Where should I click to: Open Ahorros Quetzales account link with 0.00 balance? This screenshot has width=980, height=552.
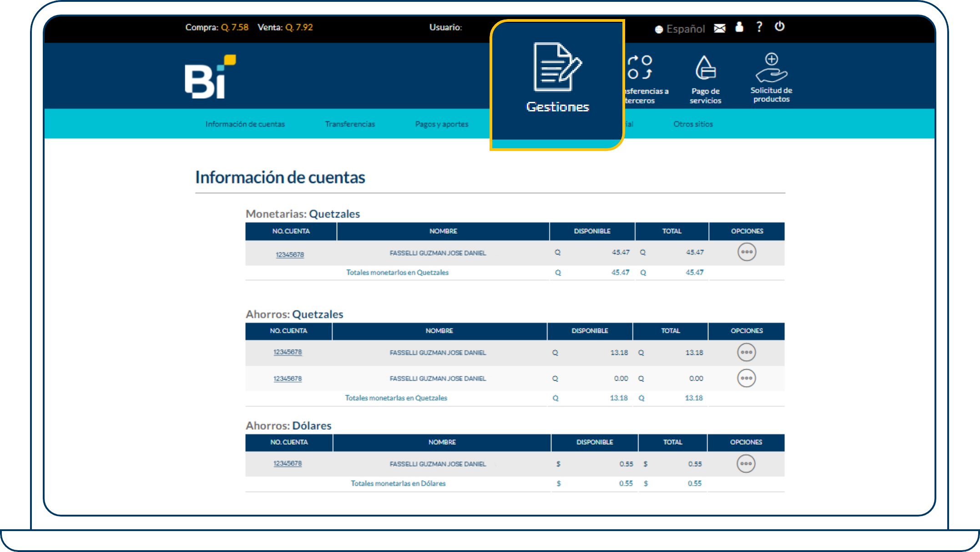coord(288,378)
